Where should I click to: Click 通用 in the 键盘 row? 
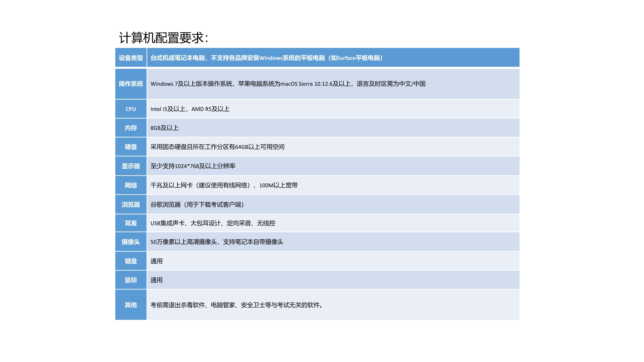(x=156, y=261)
